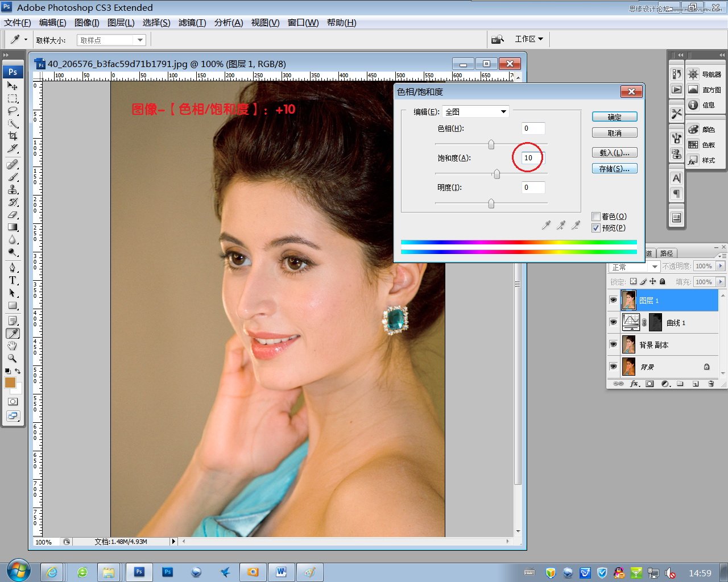Select the Hand tool

(13, 346)
